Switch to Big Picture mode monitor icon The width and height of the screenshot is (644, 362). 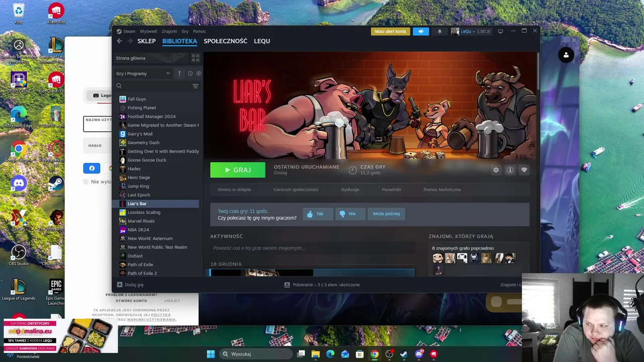point(500,31)
